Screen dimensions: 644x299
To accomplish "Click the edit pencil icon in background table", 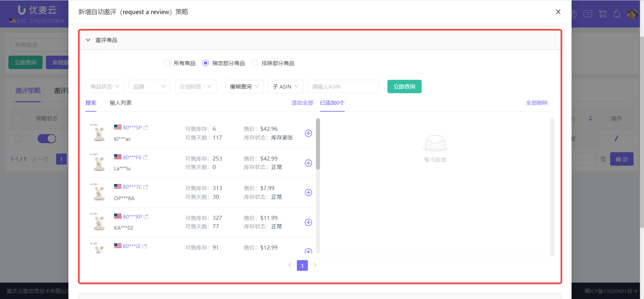I will point(616,138).
